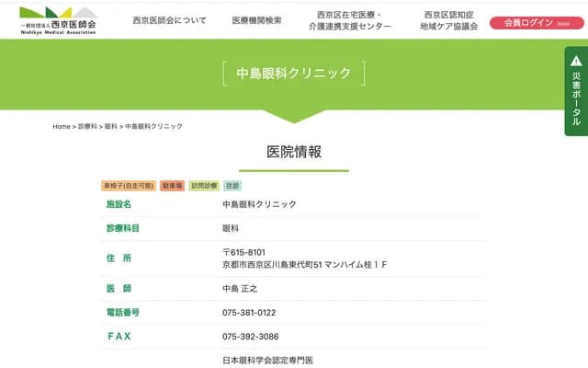
Task: Open 医療機関検索 navigation item
Action: tap(256, 20)
